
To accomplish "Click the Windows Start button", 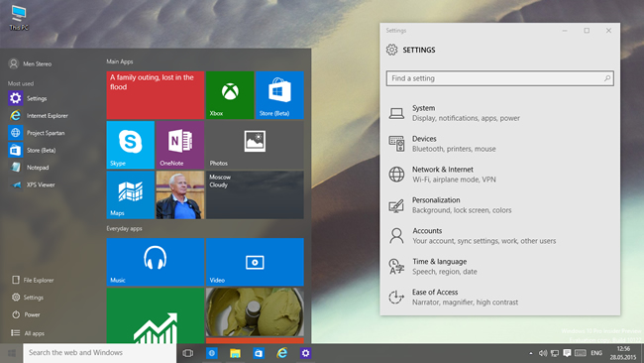I will (x=12, y=353).
